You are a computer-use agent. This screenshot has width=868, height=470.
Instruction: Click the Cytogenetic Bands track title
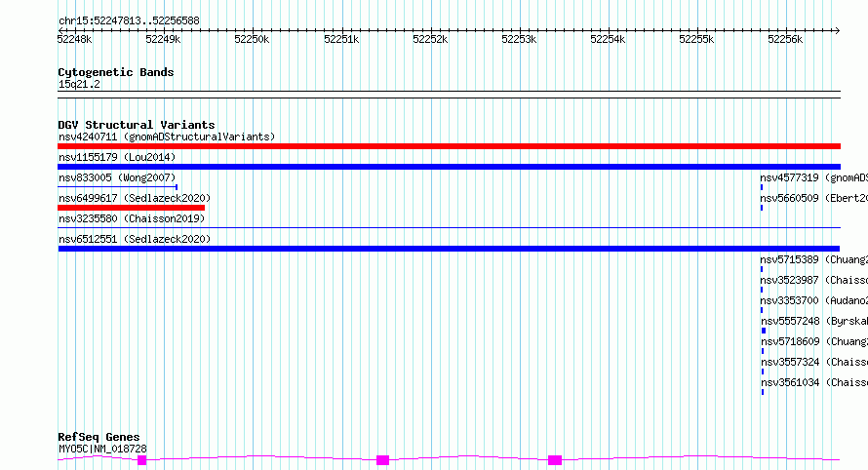tap(116, 72)
